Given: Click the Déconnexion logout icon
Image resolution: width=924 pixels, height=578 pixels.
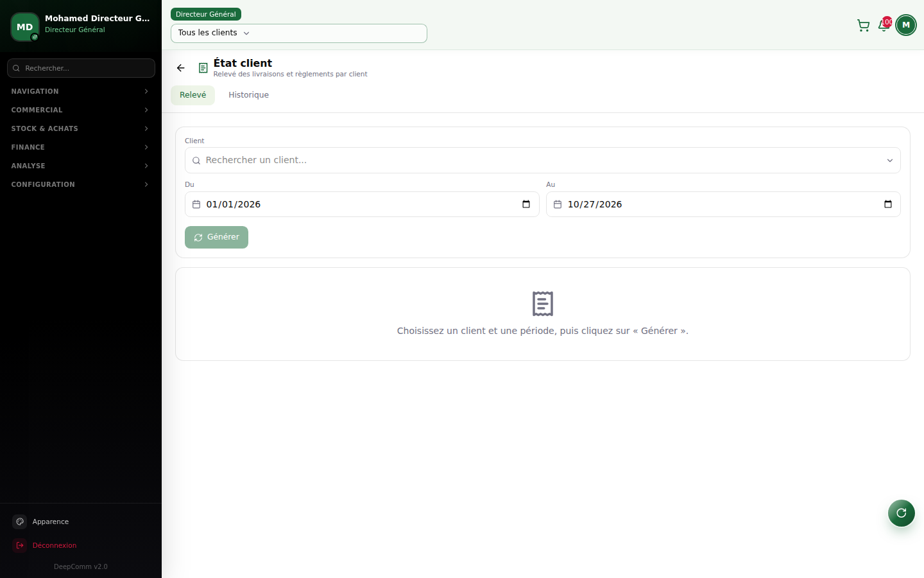Looking at the screenshot, I should 20,545.
